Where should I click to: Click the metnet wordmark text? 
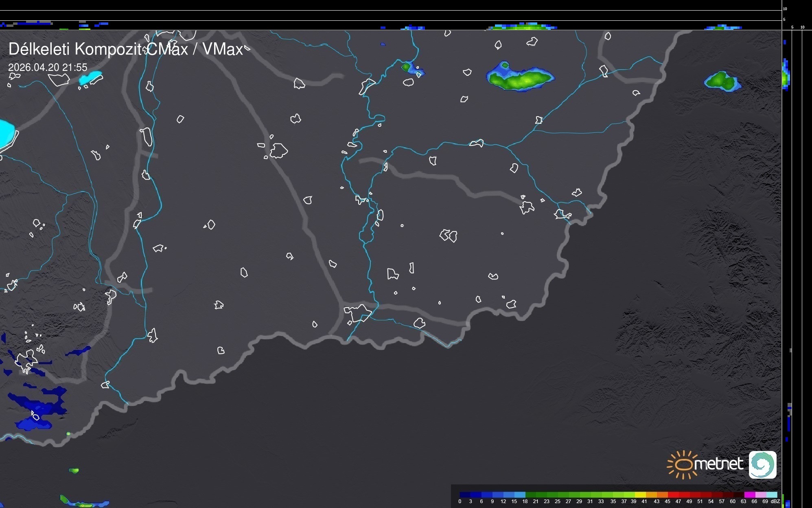[719, 464]
